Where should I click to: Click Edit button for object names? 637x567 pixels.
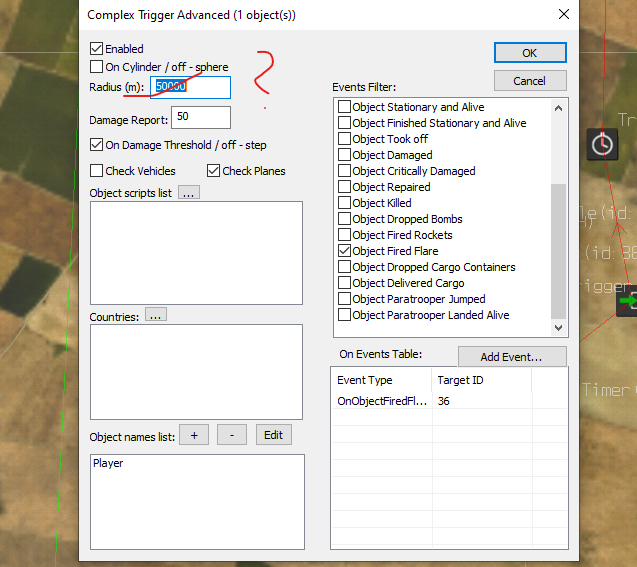pyautogui.click(x=273, y=435)
